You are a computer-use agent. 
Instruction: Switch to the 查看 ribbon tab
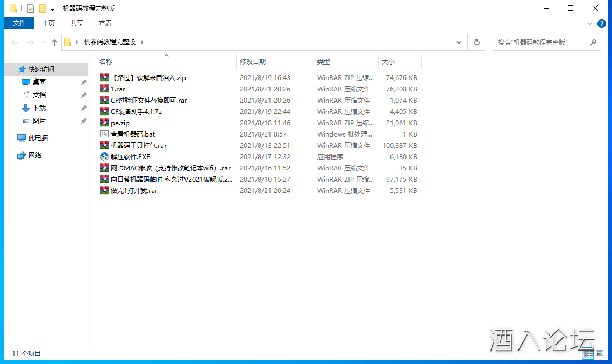tap(105, 24)
